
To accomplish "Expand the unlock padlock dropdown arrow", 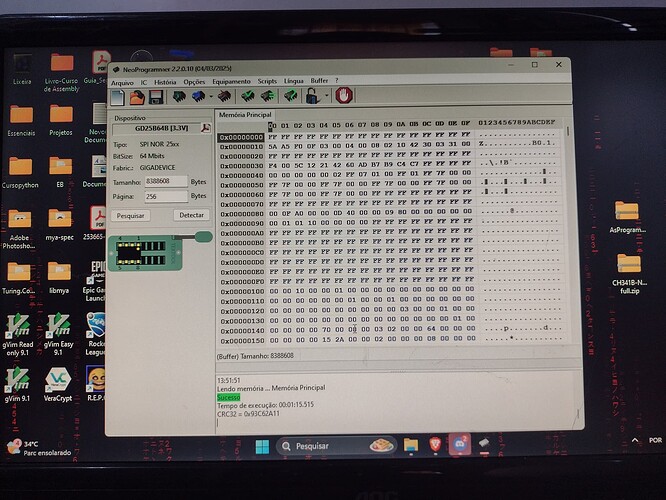I will [326, 96].
